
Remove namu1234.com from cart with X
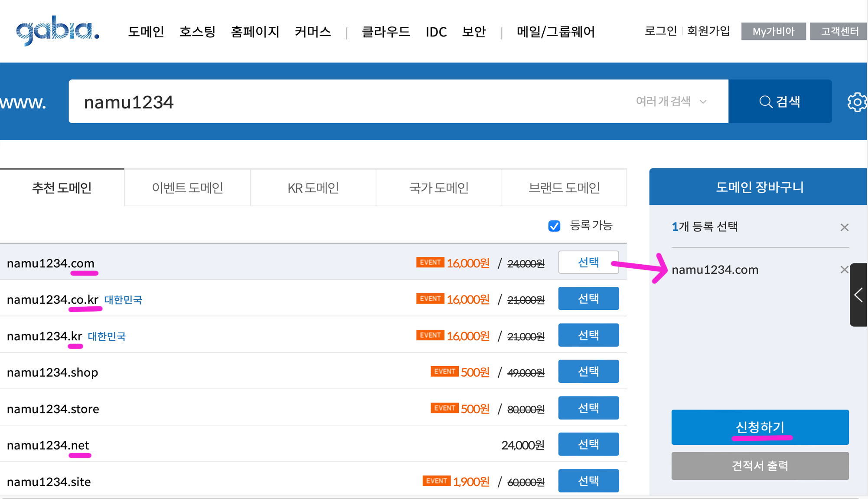[844, 270]
